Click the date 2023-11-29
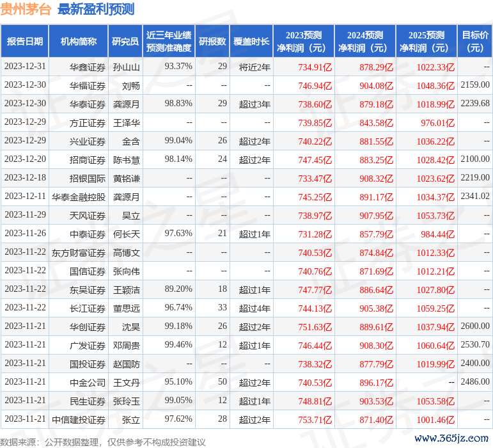 click(25, 214)
